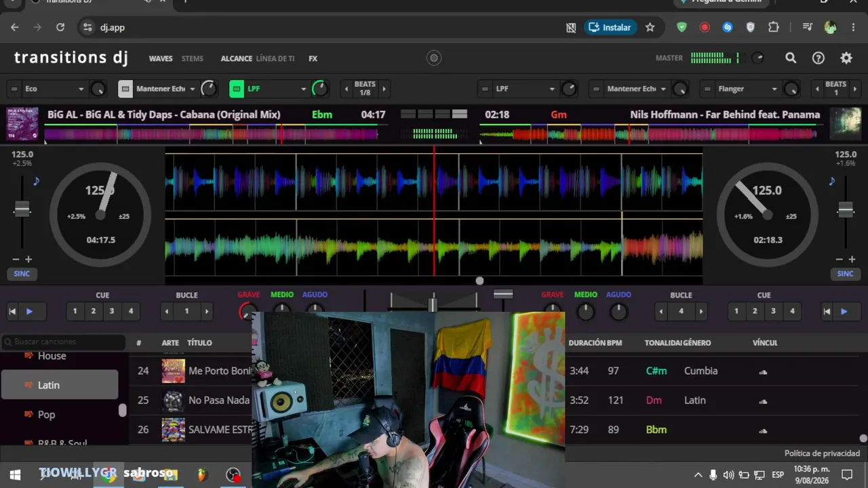Open the left deck Cabana album art
The width and height of the screenshot is (868, 488).
click(22, 124)
